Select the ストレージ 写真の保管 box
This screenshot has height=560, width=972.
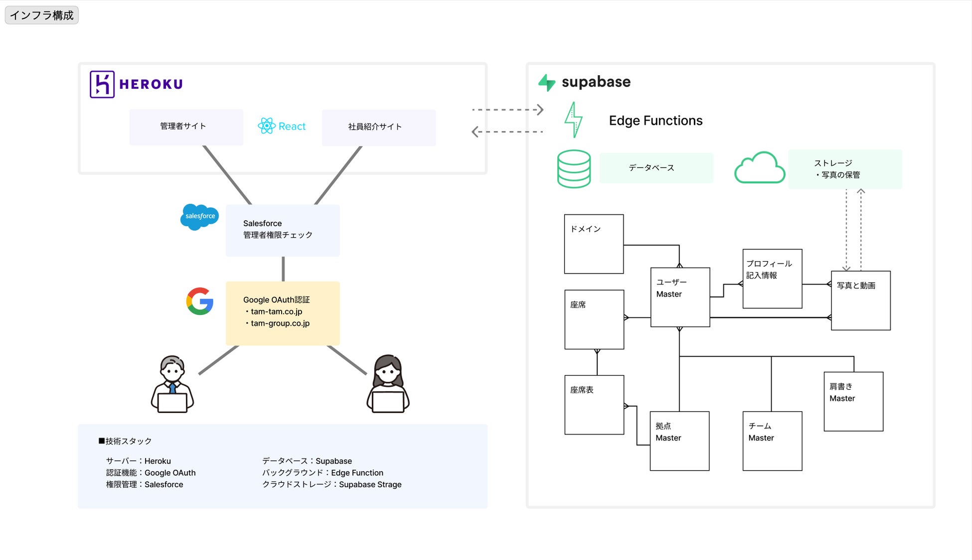pyautogui.click(x=845, y=169)
